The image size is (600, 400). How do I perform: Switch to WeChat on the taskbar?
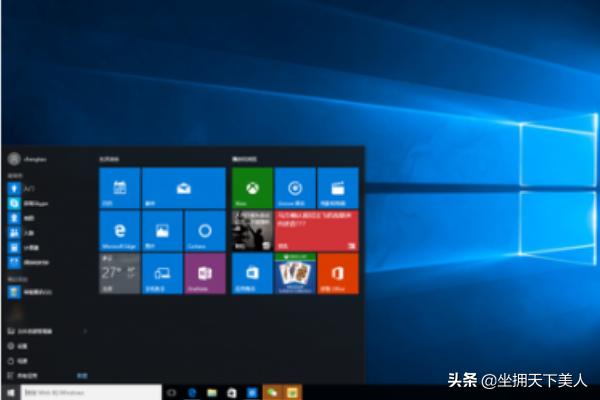272,392
